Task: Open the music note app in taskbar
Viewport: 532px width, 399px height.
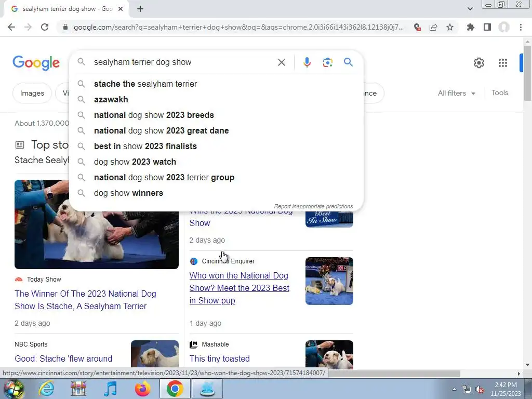Action: pos(110,389)
